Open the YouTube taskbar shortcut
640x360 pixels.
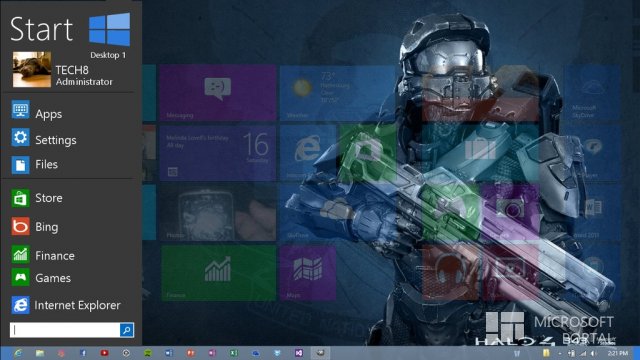pyautogui.click(x=104, y=353)
